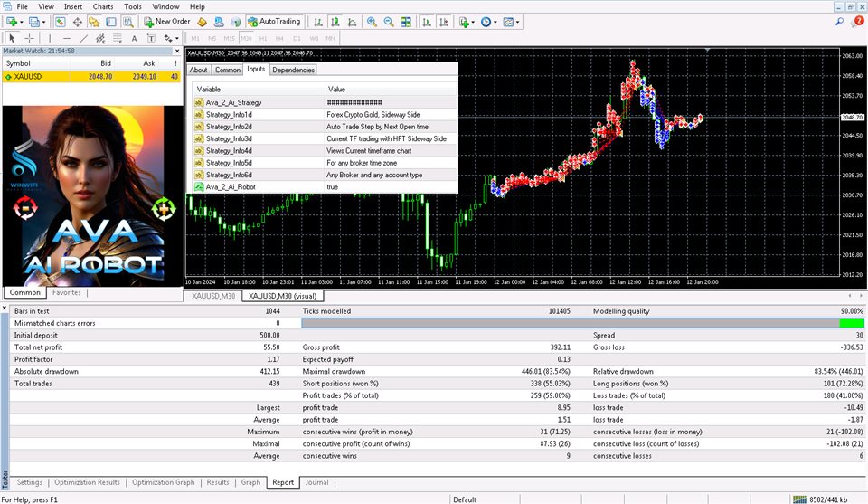The width and height of the screenshot is (868, 504).
Task: Toggle the AutoTrading button
Action: click(x=274, y=22)
